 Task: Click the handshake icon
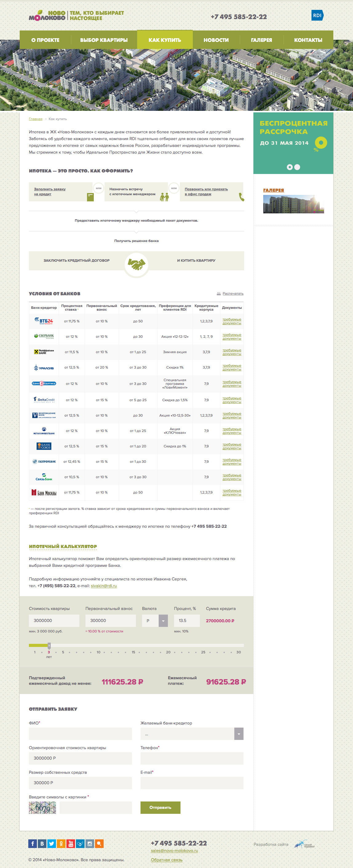[136, 264]
